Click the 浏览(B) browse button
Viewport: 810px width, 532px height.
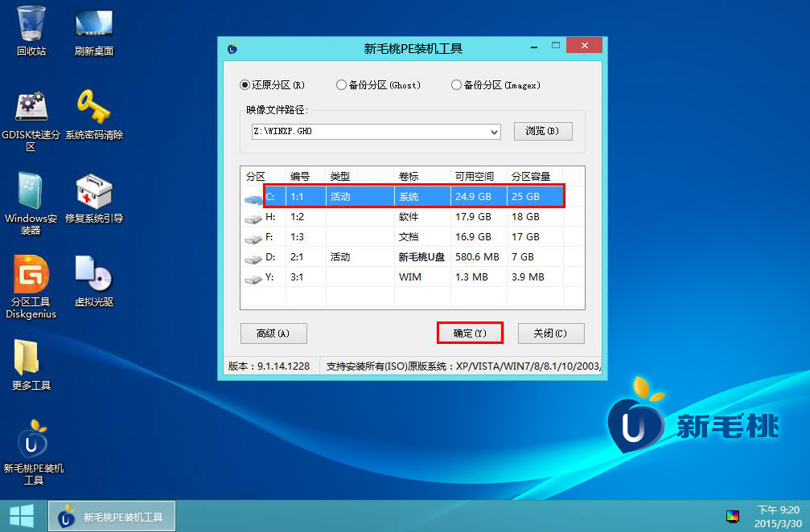point(542,131)
